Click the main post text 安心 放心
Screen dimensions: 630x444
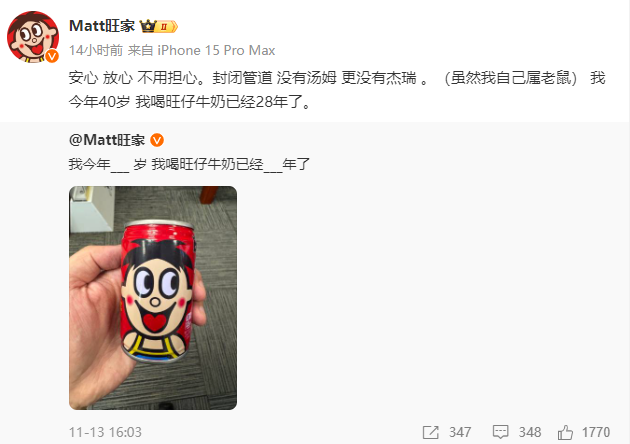click(100, 78)
